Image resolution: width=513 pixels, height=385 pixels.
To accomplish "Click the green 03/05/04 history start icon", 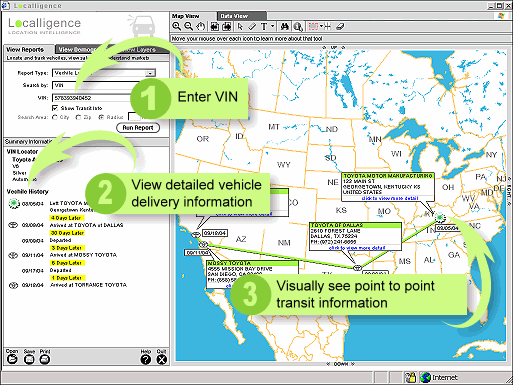I will tap(14, 203).
